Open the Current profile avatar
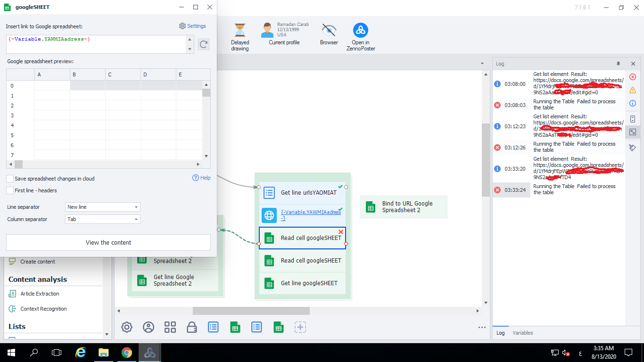Viewport: 644px width, 362px height. coord(268,30)
